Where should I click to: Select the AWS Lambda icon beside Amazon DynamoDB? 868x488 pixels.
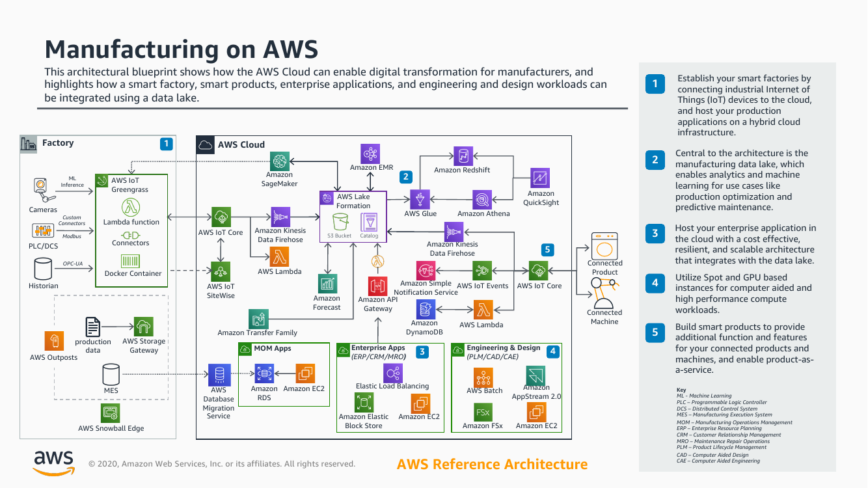482,310
